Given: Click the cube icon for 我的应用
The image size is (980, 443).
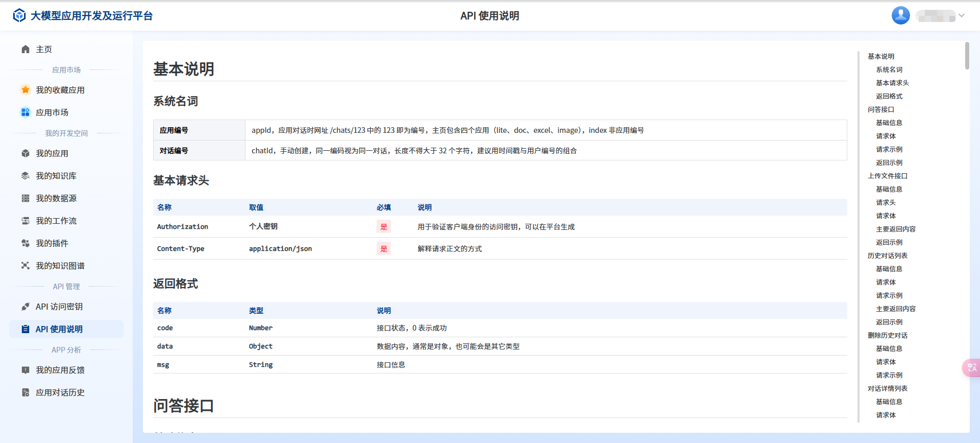Looking at the screenshot, I should 26,153.
